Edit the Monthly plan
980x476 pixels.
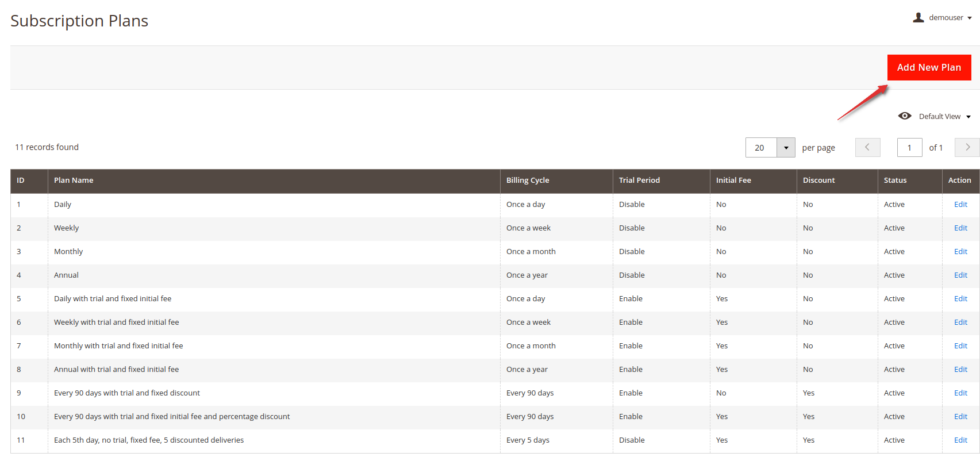click(x=960, y=252)
